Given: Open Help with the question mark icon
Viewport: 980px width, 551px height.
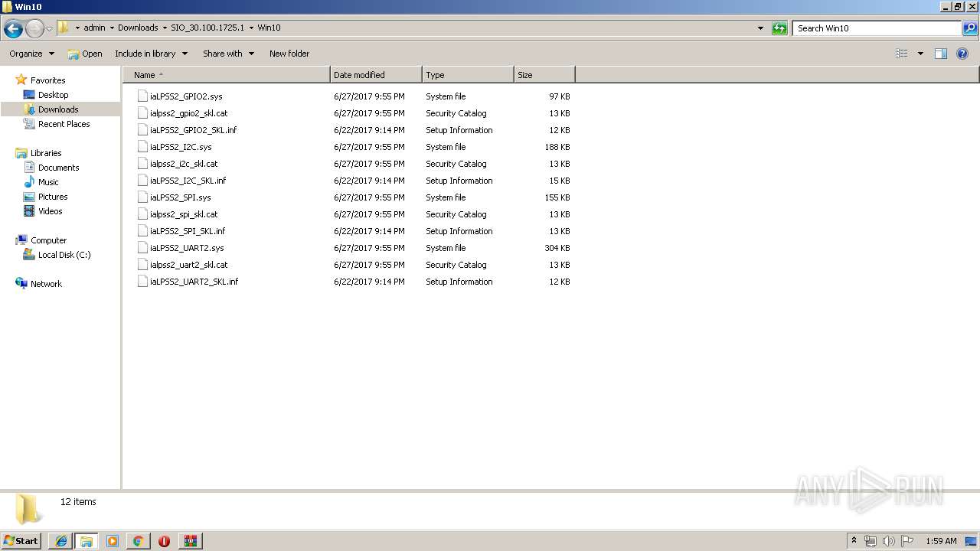Looking at the screenshot, I should pos(963,54).
